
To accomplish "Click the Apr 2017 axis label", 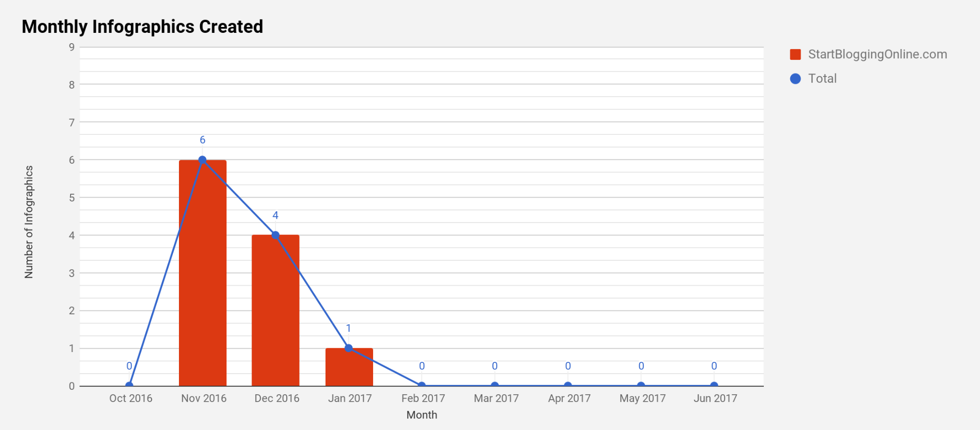I will click(569, 398).
